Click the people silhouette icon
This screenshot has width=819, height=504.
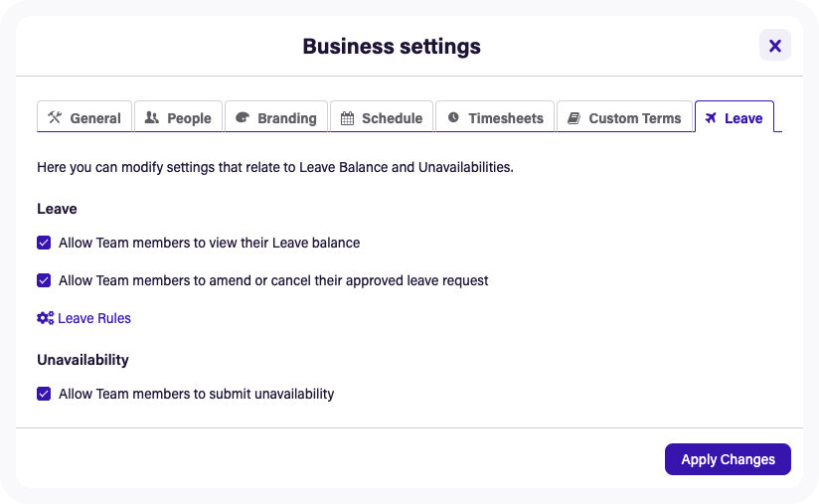(x=152, y=117)
